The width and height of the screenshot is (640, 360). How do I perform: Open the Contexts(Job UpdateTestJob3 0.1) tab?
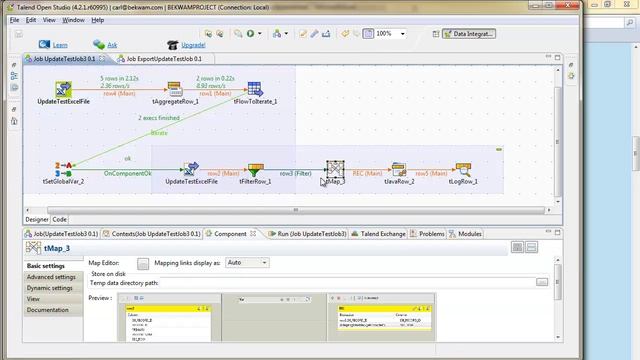[151, 234]
